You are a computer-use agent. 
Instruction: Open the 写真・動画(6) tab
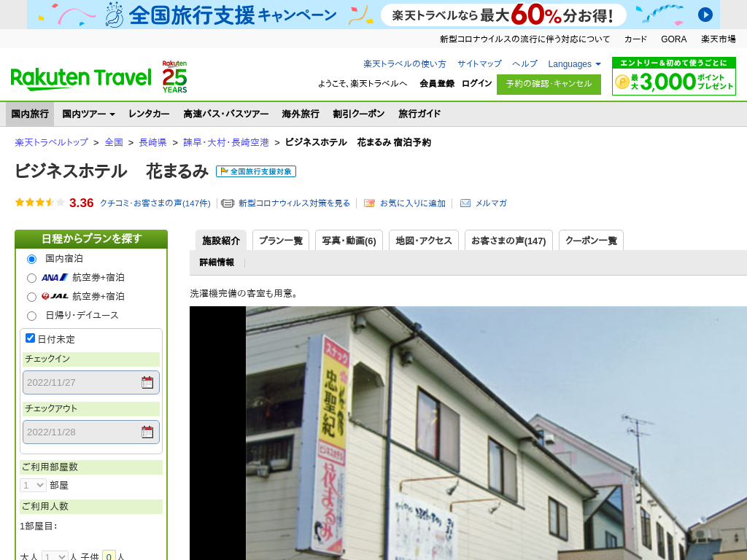click(349, 241)
